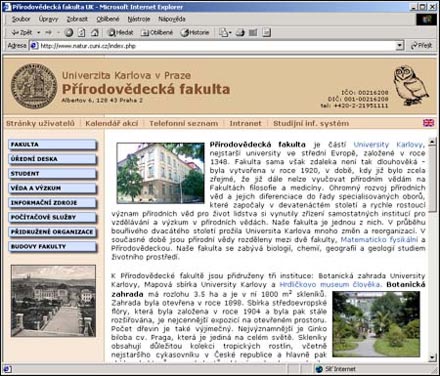Image resolution: width=440 pixels, height=376 pixels.
Task: Open the Soubor menu
Action: pos(21,19)
